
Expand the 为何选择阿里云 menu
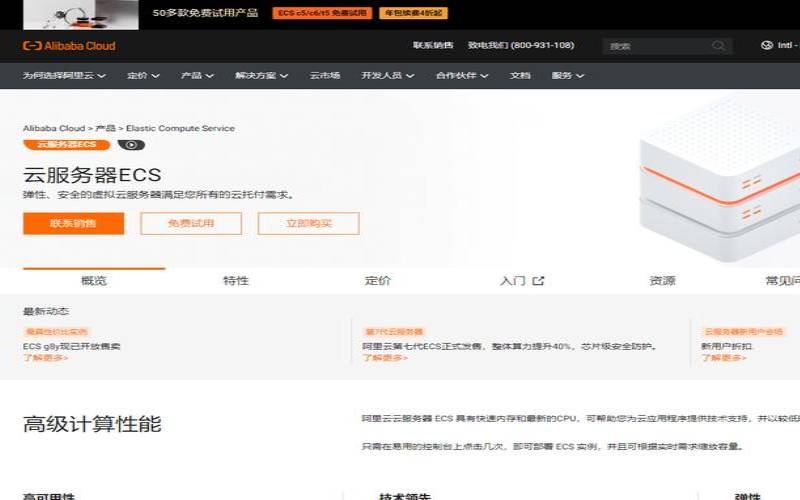[x=65, y=76]
